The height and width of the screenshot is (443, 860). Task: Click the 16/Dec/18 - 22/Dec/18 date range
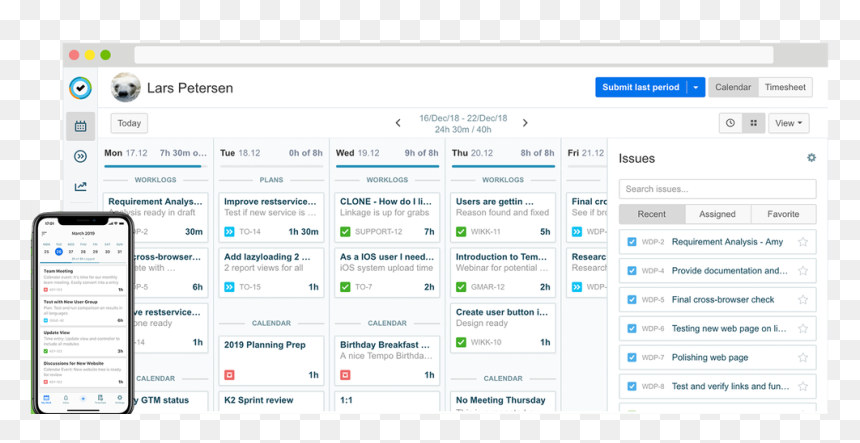(463, 118)
